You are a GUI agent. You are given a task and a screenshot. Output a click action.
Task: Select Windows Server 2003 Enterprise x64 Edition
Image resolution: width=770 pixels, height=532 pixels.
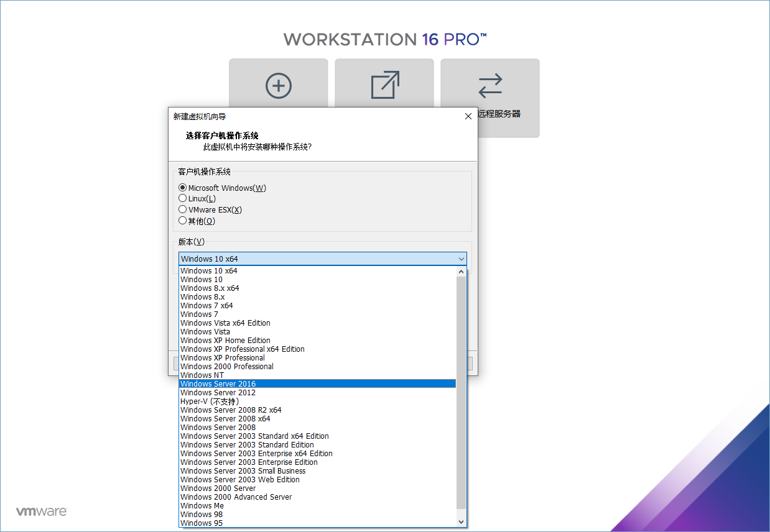pyautogui.click(x=317, y=454)
